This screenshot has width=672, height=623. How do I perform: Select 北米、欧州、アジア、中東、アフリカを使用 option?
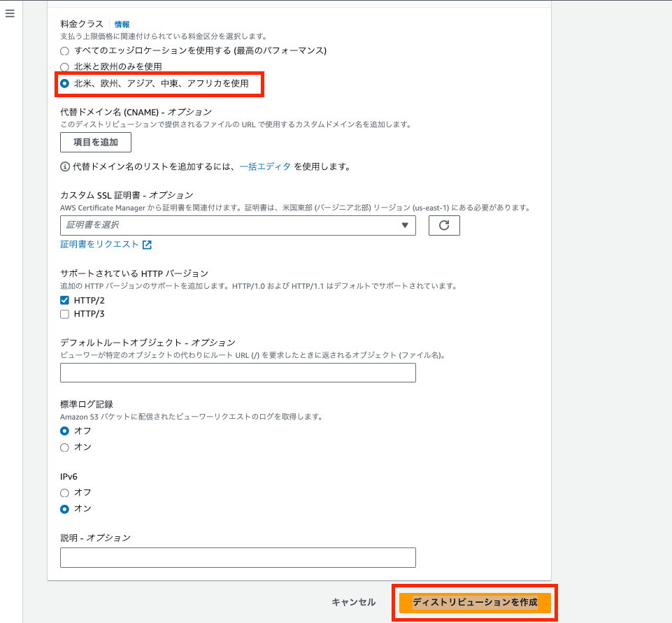pos(65,83)
